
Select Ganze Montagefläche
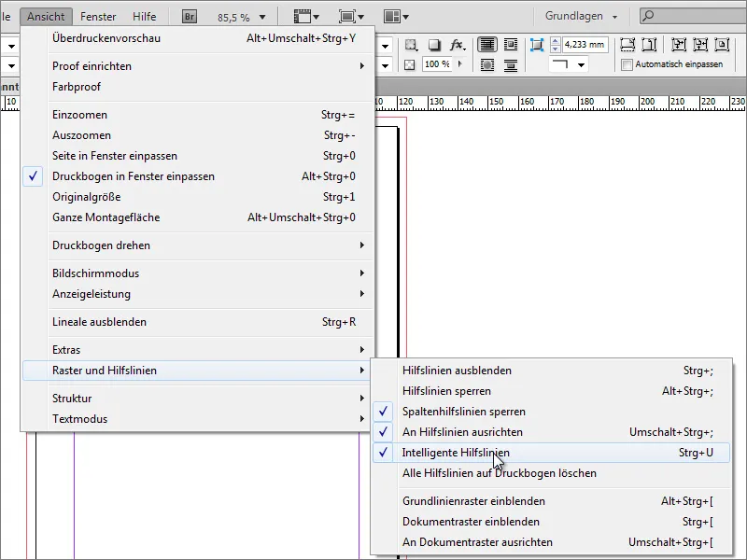click(x=197, y=217)
